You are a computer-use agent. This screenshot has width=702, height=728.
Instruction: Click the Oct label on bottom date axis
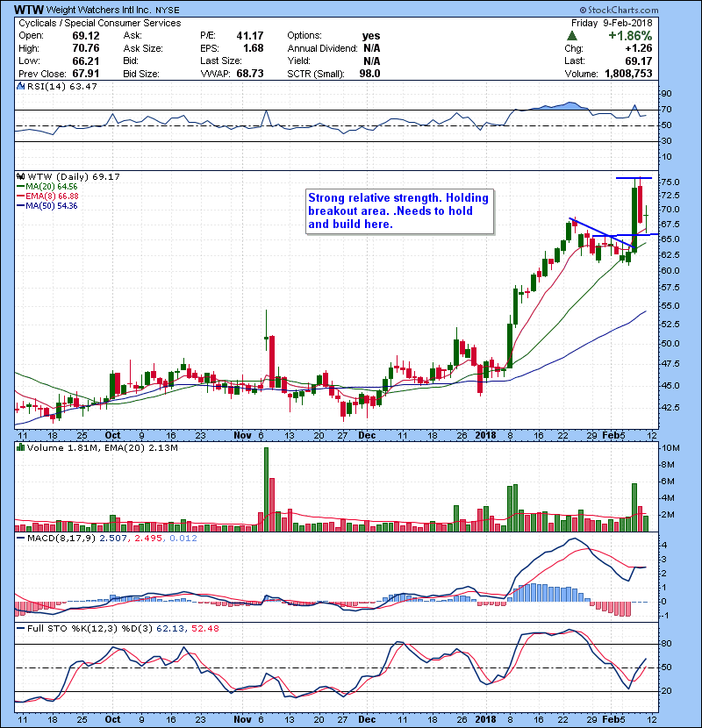pyautogui.click(x=112, y=719)
